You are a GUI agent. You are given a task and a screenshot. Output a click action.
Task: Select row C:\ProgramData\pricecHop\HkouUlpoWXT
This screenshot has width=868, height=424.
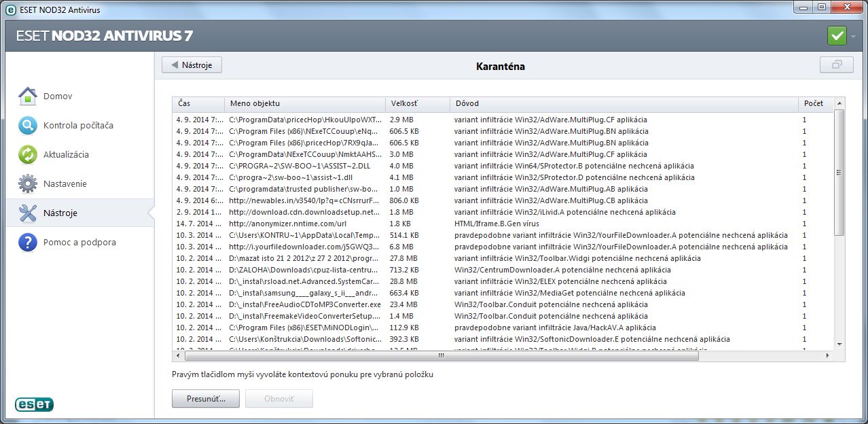point(503,120)
